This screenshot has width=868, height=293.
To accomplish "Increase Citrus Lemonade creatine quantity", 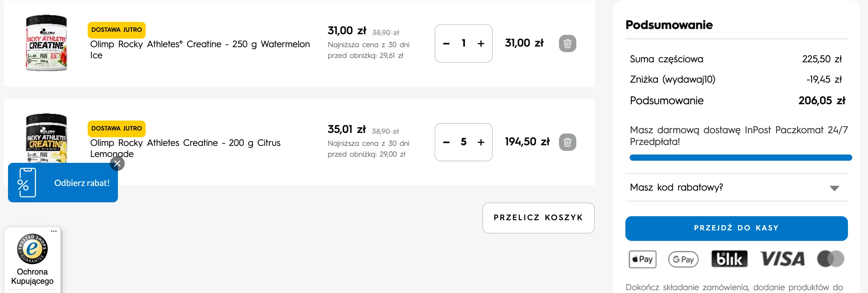I will tap(481, 142).
